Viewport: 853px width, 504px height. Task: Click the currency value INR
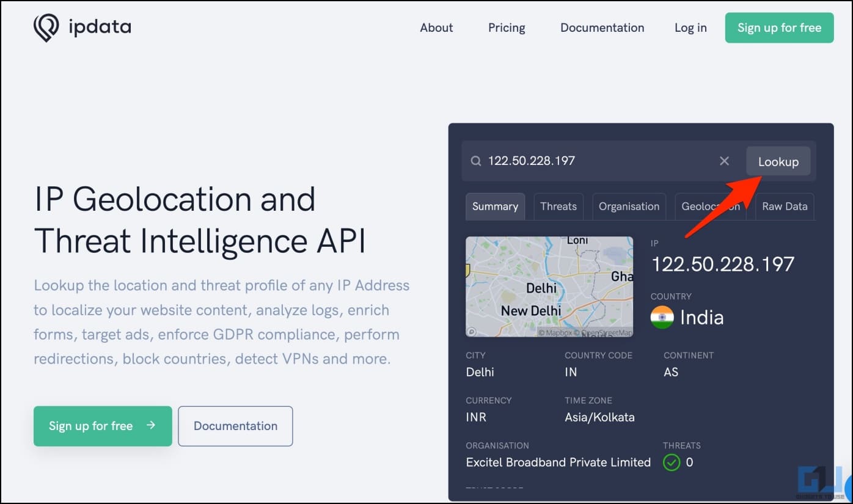[476, 418]
